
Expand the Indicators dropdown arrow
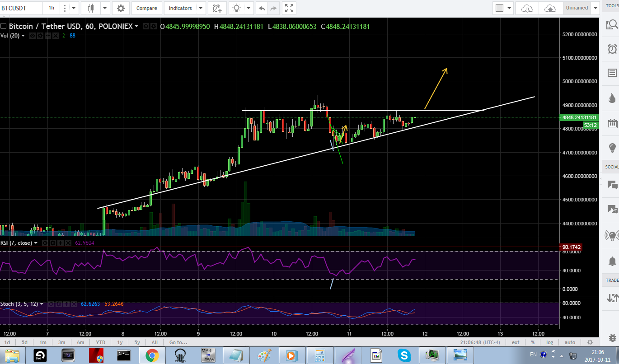click(201, 8)
